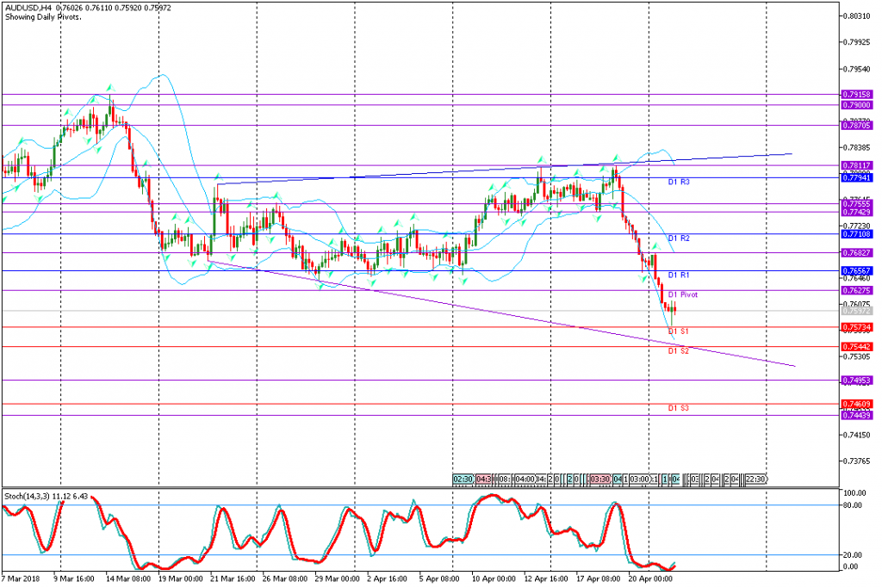The height and width of the screenshot is (588, 882).
Task: Click the D1 Pivot label
Action: coord(682,294)
